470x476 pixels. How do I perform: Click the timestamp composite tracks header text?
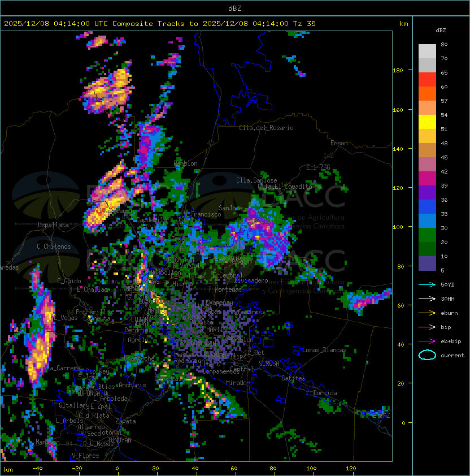tap(160, 24)
